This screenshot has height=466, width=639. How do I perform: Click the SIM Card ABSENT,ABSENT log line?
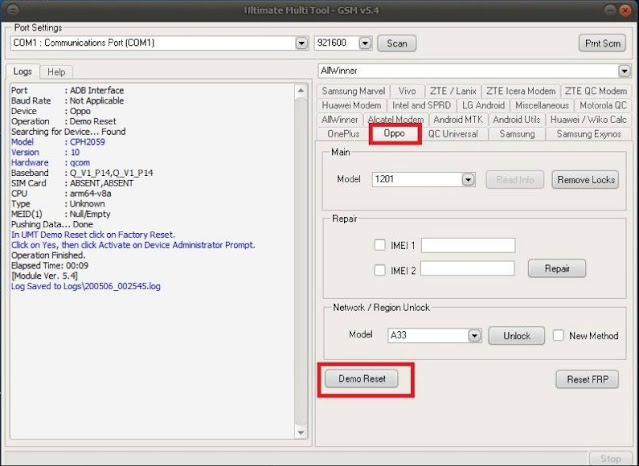point(72,183)
